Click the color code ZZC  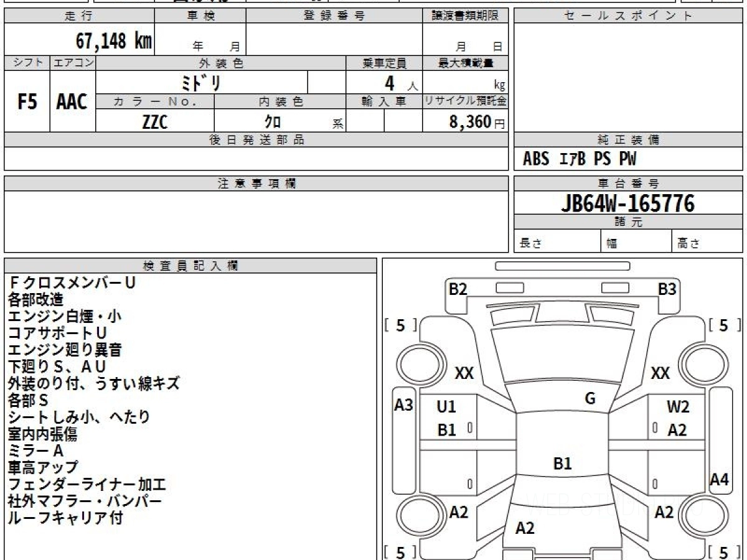pos(155,122)
